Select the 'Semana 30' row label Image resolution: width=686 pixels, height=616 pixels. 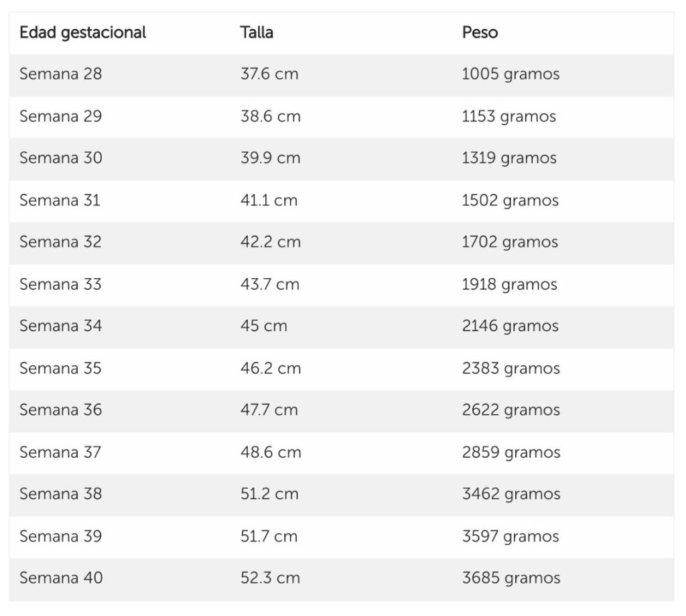tap(60, 158)
